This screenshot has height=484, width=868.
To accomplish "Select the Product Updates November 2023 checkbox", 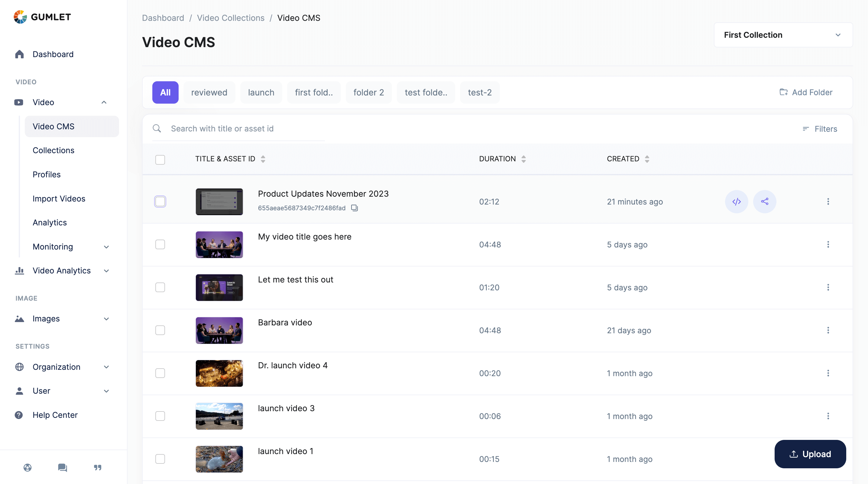I will point(160,202).
